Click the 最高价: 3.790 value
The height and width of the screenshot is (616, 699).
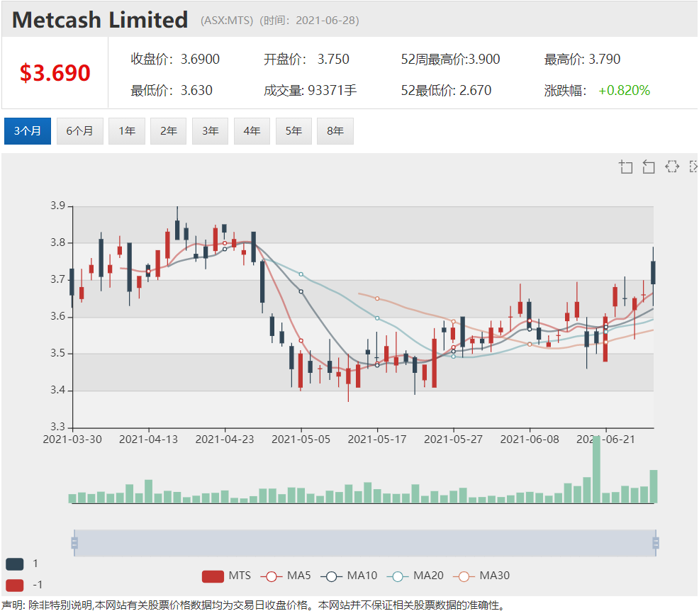582,60
